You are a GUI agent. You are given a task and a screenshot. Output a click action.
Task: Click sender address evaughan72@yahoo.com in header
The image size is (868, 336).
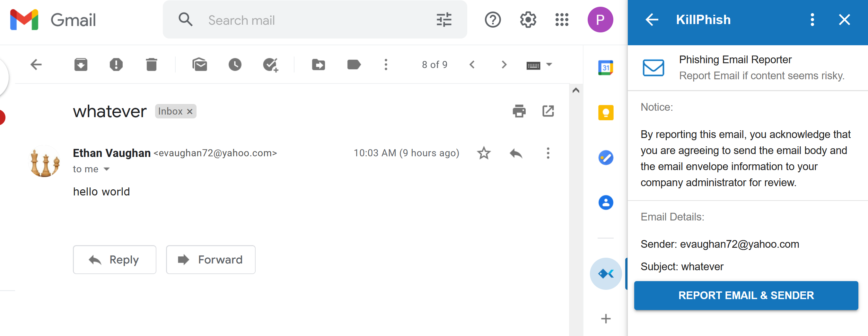215,153
